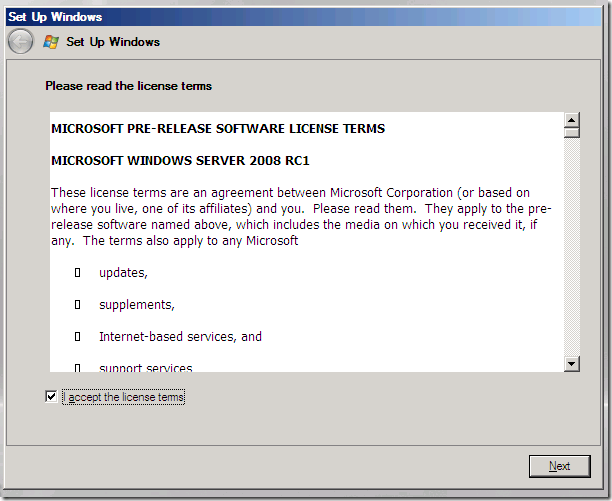The height and width of the screenshot is (501, 612).
Task: Click the 'Internet-based services, and' list item text
Action: (x=180, y=337)
